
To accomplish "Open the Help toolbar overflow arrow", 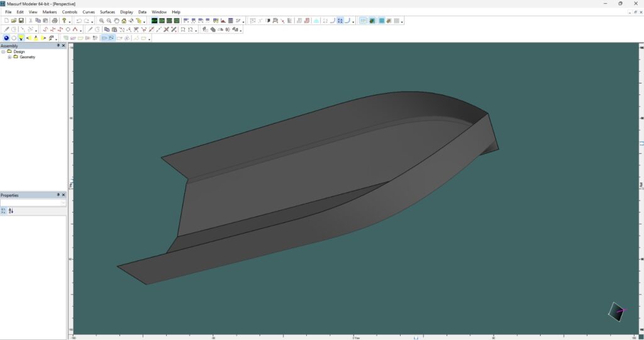I will 70,21.
